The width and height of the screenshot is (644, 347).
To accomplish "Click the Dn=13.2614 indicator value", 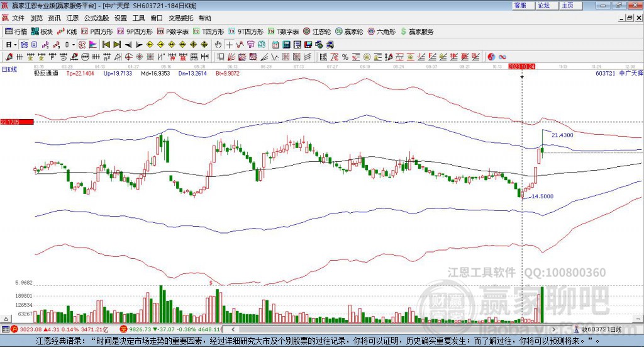I will coord(192,73).
